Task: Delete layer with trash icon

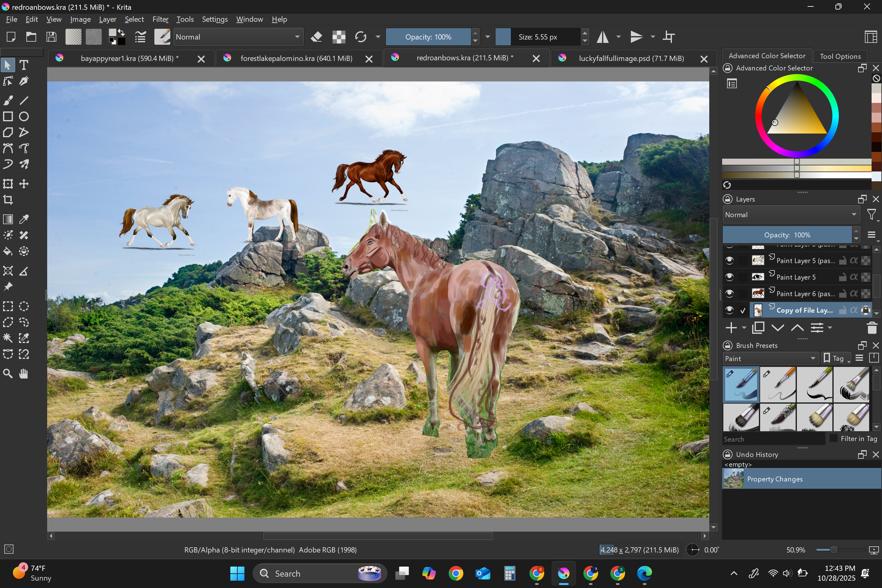Action: point(872,328)
